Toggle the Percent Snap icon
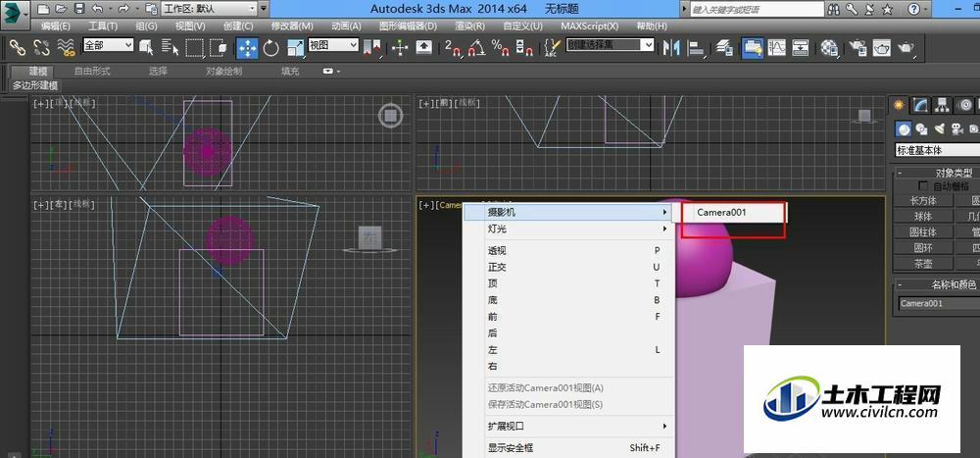Screen dimensions: 980x458 click(500, 47)
